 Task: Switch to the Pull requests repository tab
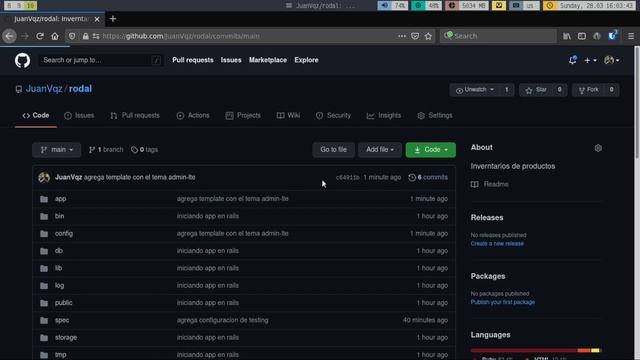(x=135, y=116)
